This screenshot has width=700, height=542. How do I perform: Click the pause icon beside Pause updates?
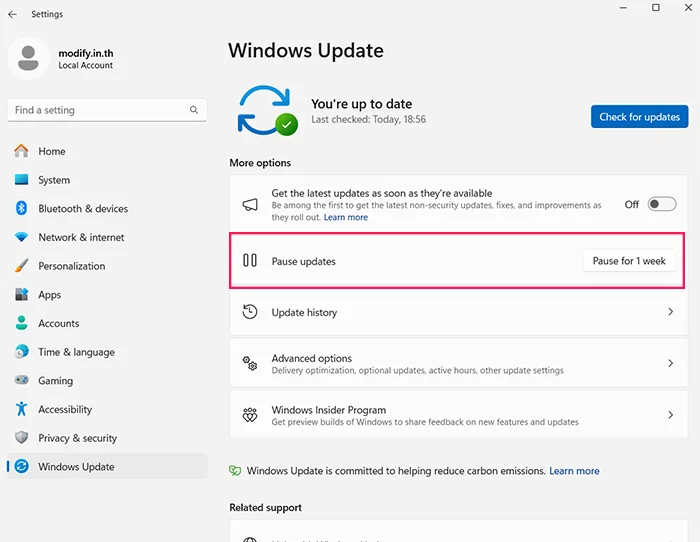pos(250,260)
